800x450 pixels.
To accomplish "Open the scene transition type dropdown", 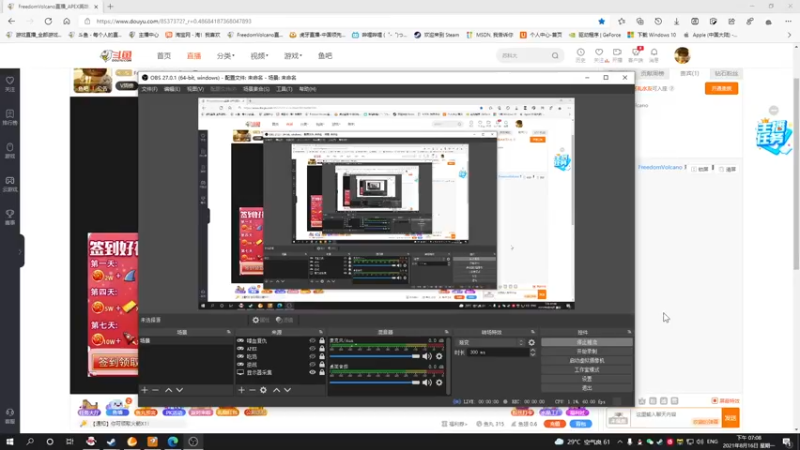I will coord(490,342).
